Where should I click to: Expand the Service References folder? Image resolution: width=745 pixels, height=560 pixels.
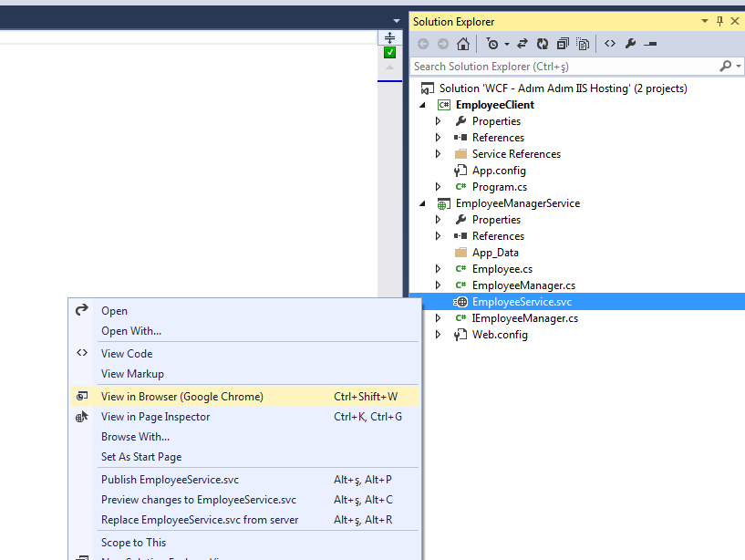pos(438,154)
